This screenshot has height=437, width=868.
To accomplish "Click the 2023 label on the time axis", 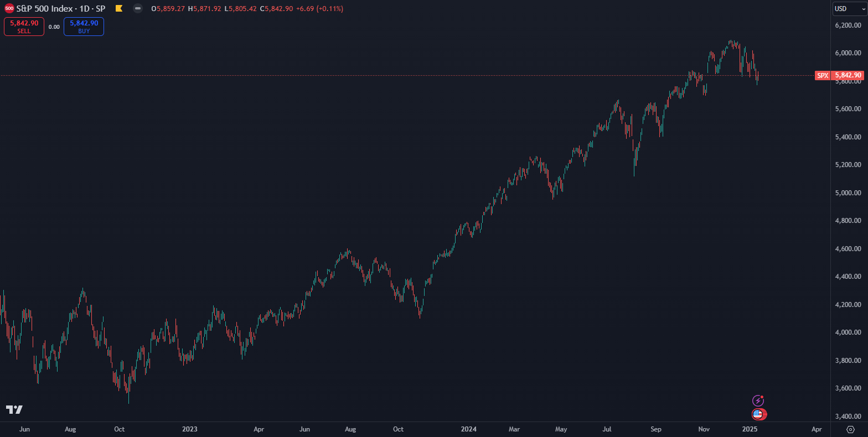I will coord(190,429).
